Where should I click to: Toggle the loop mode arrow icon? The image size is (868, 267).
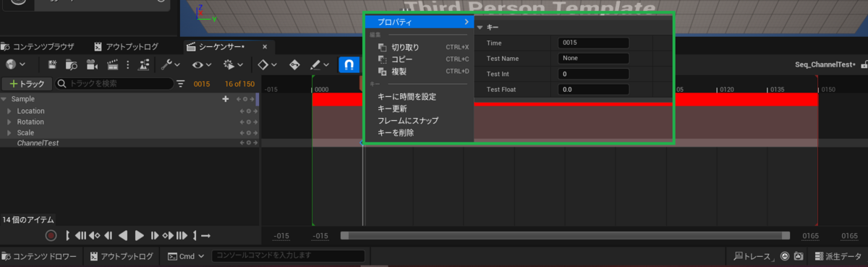pos(206,235)
